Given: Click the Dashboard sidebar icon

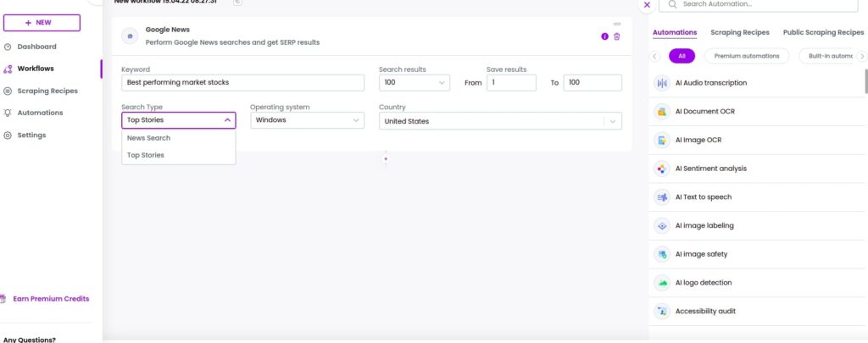Looking at the screenshot, I should coord(8,47).
